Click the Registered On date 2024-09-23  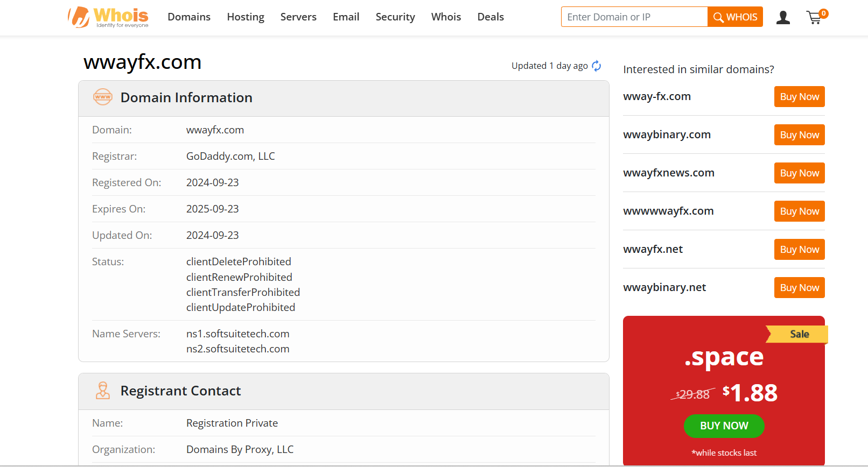point(212,183)
